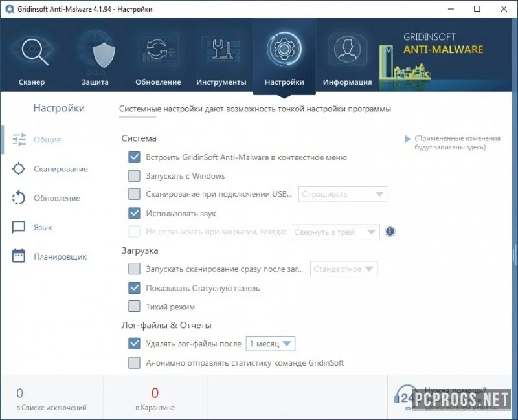Image resolution: width=518 pixels, height=420 pixels.
Task: Click the 24 support headset icon
Action: point(405,396)
